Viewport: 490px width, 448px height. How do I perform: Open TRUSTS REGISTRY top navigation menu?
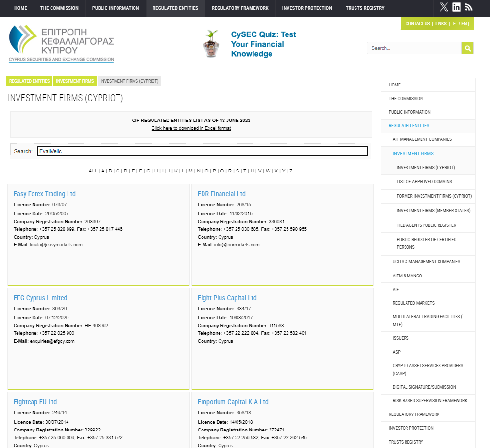[365, 8]
